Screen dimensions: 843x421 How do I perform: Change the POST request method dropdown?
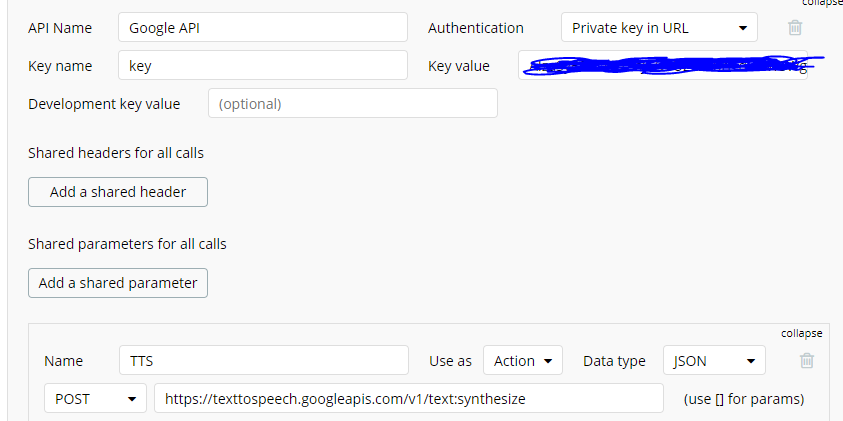coord(95,398)
